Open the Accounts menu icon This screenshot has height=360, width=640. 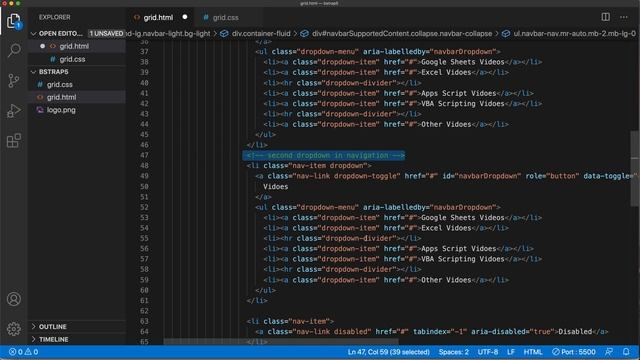tap(14, 299)
